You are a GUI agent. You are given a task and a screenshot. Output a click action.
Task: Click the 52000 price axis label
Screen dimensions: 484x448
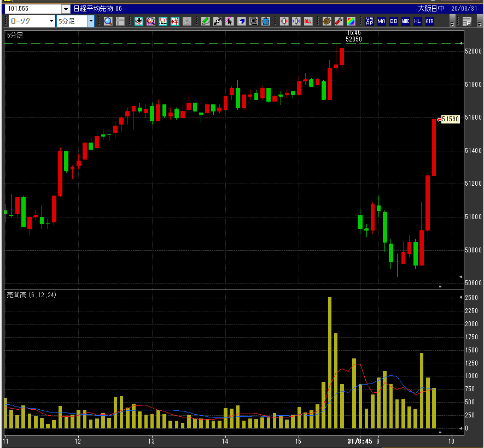click(x=473, y=51)
